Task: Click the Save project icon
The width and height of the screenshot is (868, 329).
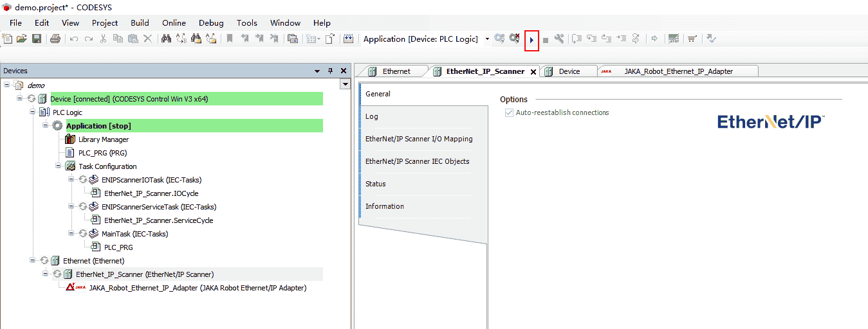Action: click(37, 39)
